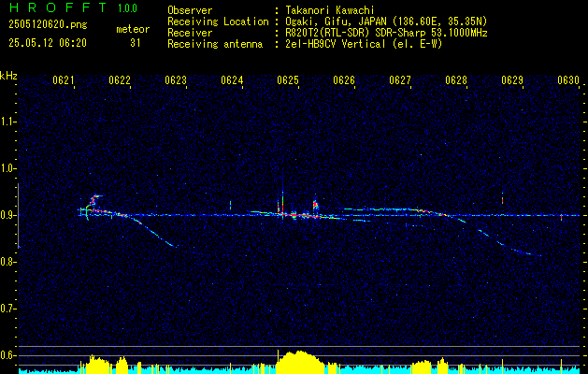Click the 1.1 frequency axis label
Image resolution: width=588 pixels, height=374 pixels.
tap(7, 122)
